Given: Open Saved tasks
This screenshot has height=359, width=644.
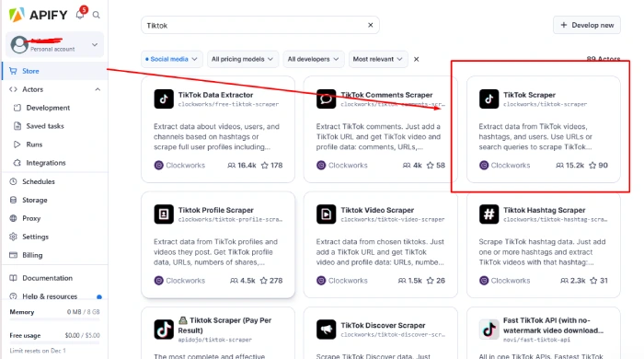Looking at the screenshot, I should pos(45,126).
